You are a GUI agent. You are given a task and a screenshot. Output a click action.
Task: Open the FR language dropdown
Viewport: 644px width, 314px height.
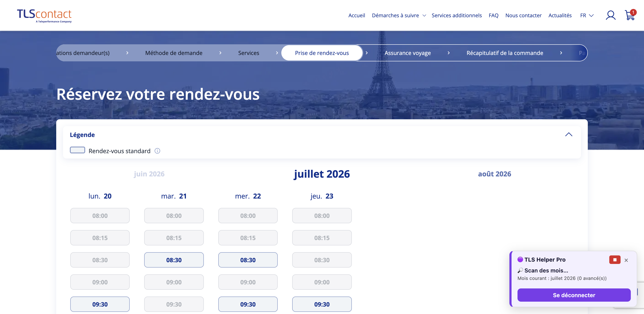click(587, 16)
